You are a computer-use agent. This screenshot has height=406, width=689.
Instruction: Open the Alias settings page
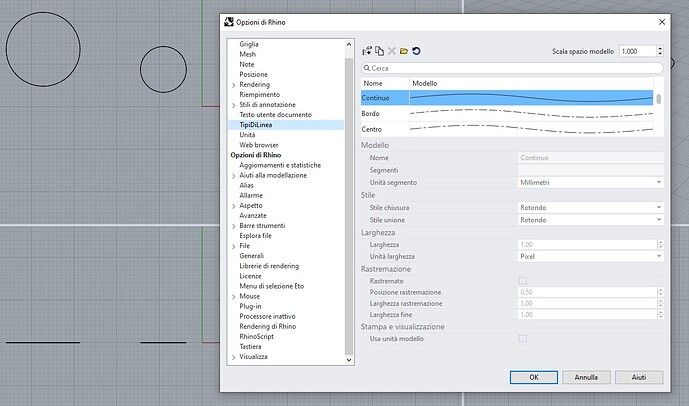[247, 185]
